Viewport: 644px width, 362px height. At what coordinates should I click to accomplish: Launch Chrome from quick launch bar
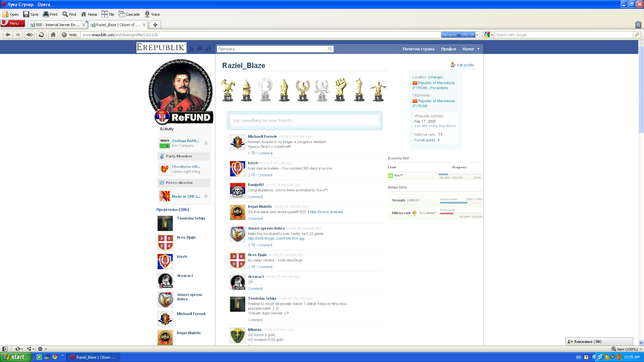click(x=55, y=357)
